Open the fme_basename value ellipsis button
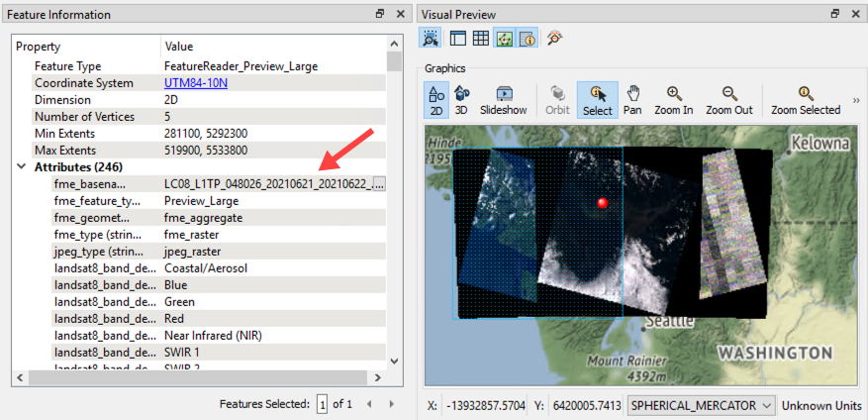 click(379, 184)
